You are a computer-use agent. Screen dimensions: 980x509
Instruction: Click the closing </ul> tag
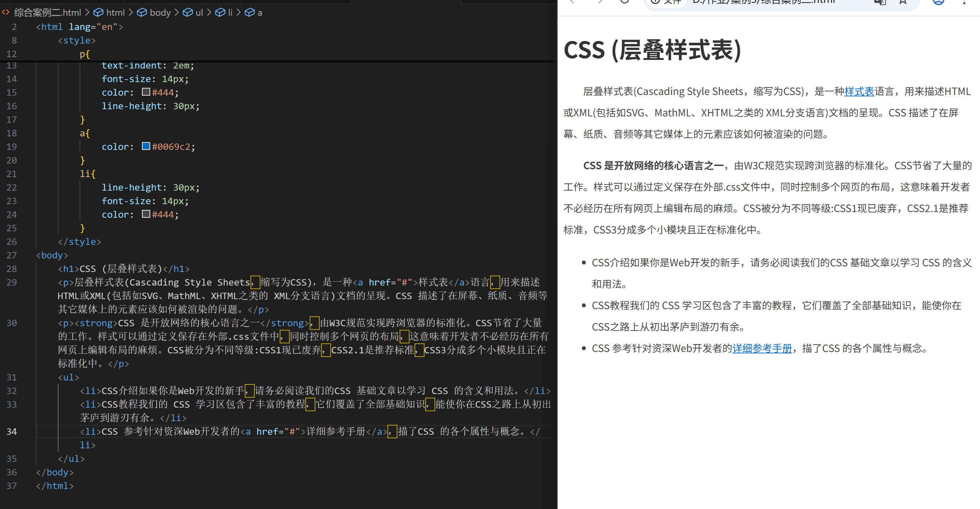71,459
